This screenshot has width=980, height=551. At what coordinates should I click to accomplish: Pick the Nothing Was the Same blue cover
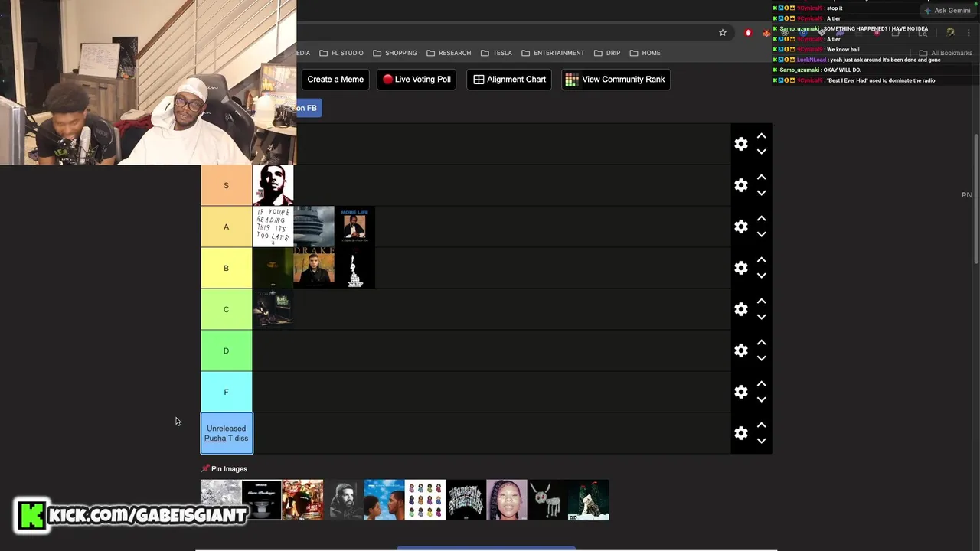tap(384, 500)
